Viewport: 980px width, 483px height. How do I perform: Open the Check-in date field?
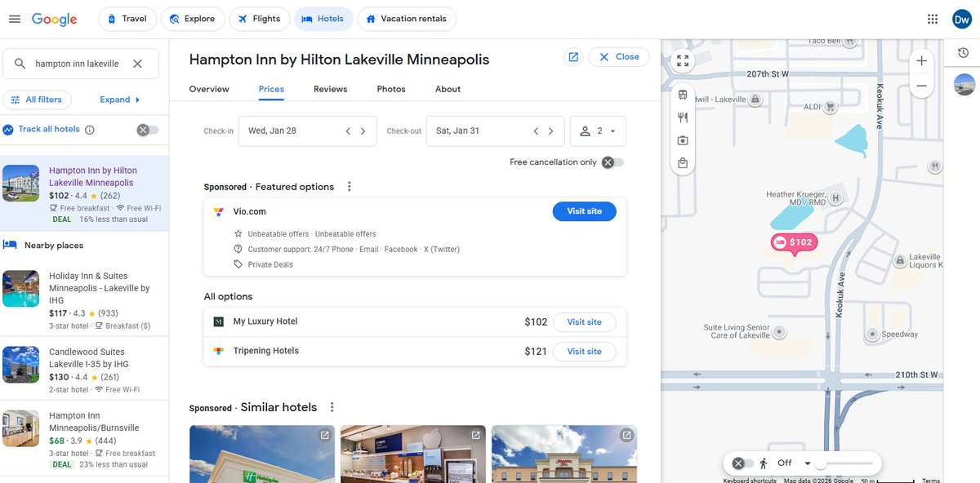pos(307,131)
